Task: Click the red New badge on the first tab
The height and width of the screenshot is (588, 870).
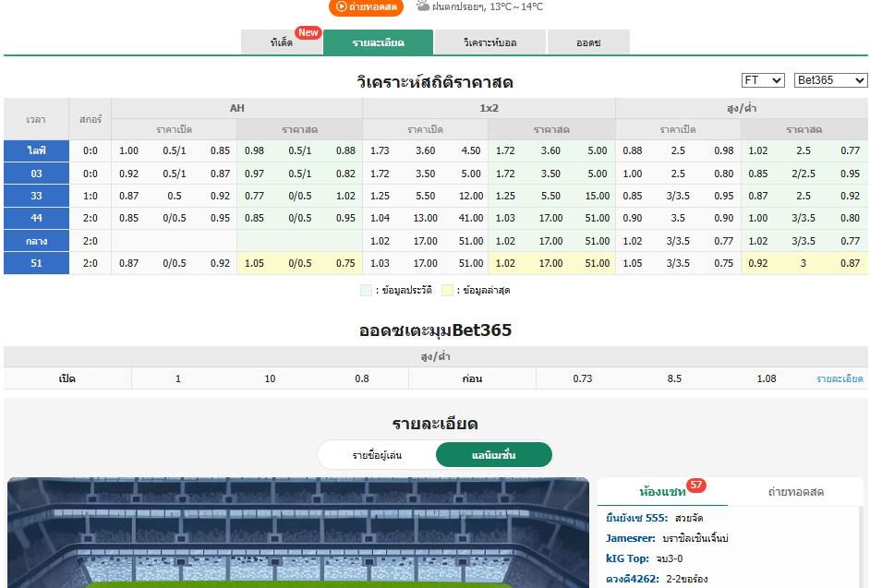Action: [x=308, y=31]
